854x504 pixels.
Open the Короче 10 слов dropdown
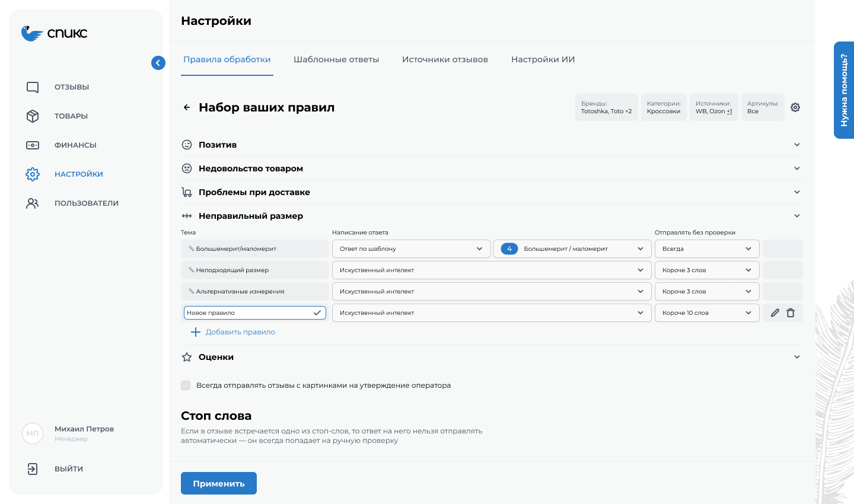point(707,312)
